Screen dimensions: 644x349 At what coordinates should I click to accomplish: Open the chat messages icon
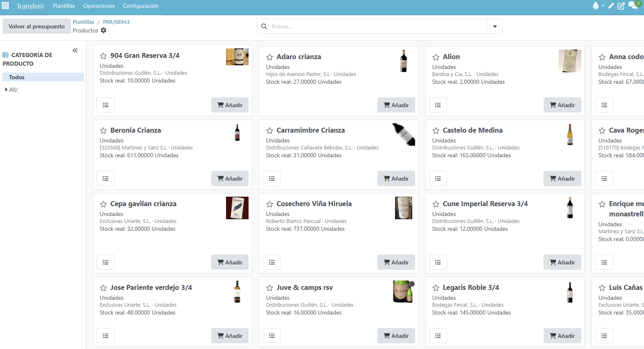[x=633, y=5]
